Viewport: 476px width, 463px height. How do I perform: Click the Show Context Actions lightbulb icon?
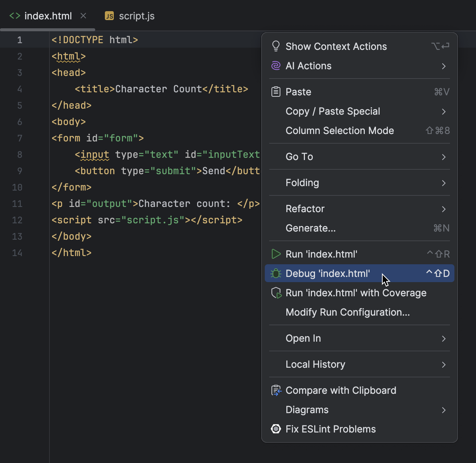tap(276, 46)
